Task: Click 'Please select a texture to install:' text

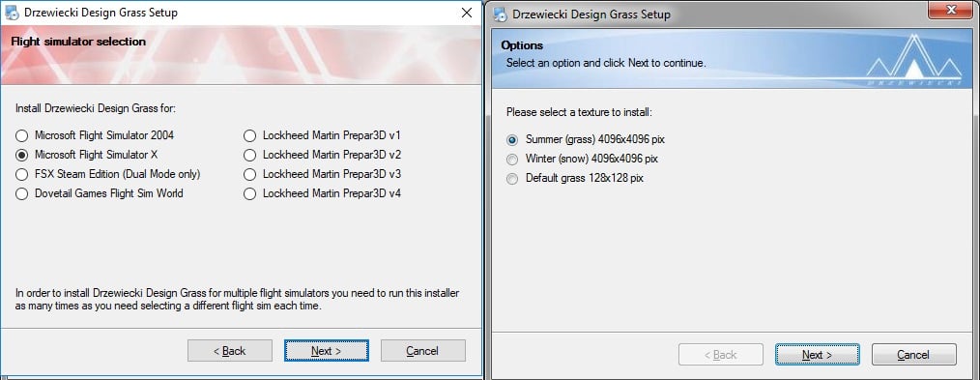Action: click(x=579, y=112)
